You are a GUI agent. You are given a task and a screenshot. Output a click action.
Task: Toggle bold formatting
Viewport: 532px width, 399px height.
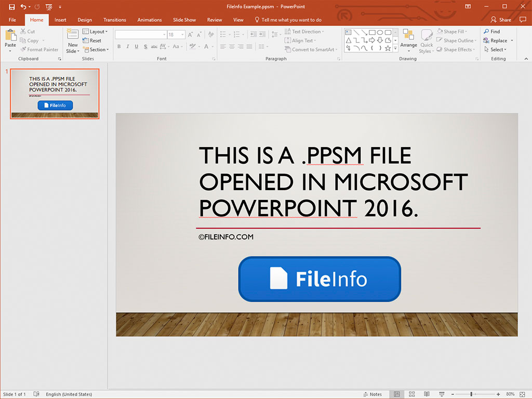tap(119, 46)
